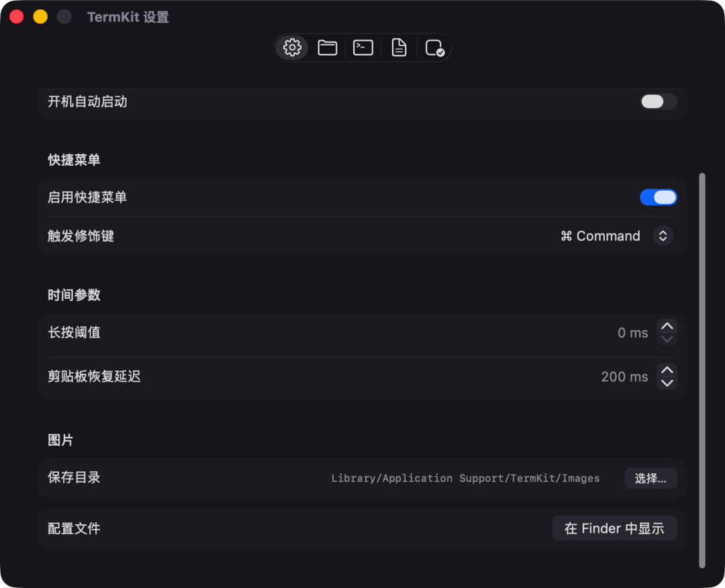Click the Library/Application Support/TermKit/Images path
725x588 pixels.
click(x=465, y=478)
